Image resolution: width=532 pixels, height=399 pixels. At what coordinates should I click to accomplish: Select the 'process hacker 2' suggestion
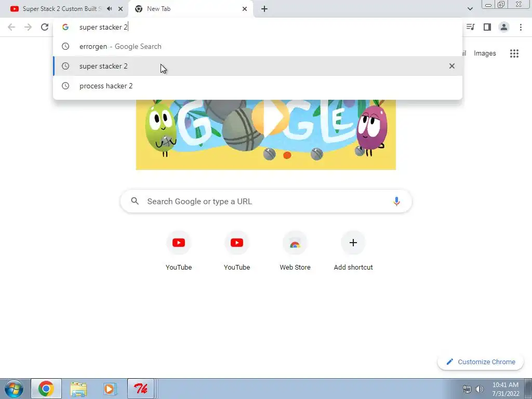[258, 86]
